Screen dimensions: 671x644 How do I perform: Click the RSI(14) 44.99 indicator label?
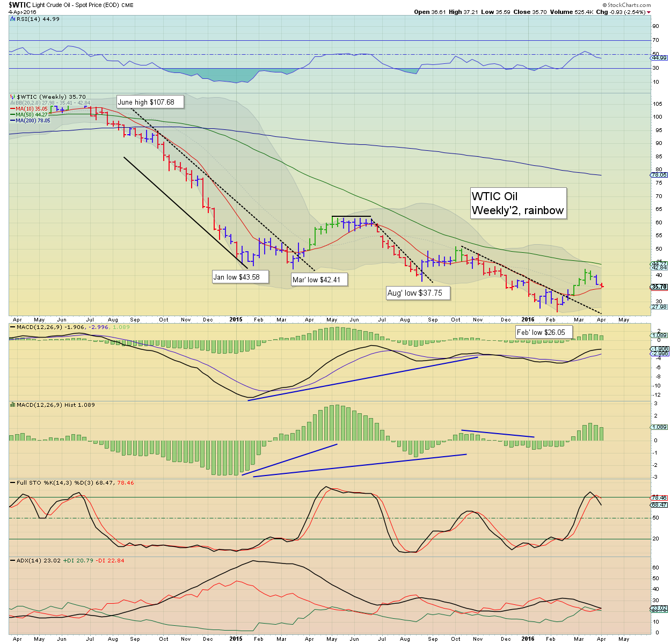(38, 19)
